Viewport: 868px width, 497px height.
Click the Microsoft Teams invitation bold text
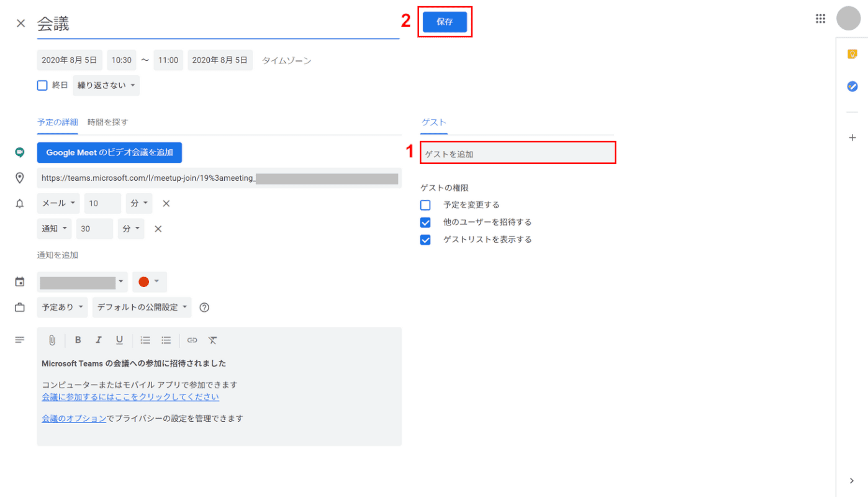[x=134, y=363]
